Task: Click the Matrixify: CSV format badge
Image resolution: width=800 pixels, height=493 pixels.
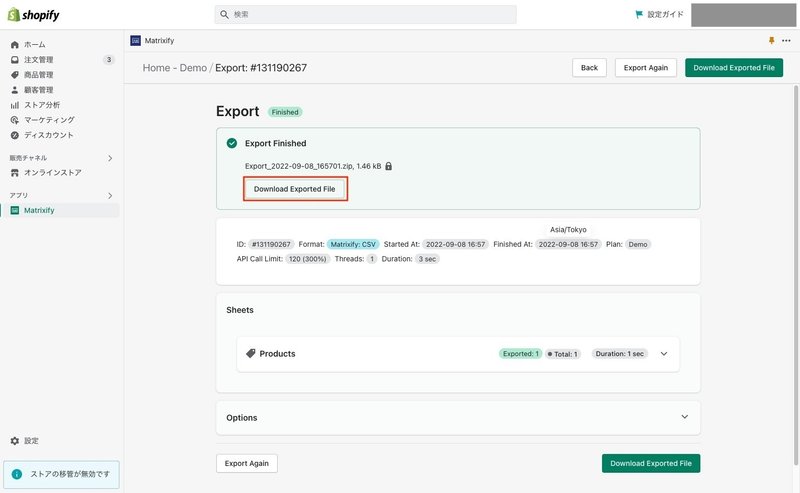Action: pyautogui.click(x=353, y=244)
